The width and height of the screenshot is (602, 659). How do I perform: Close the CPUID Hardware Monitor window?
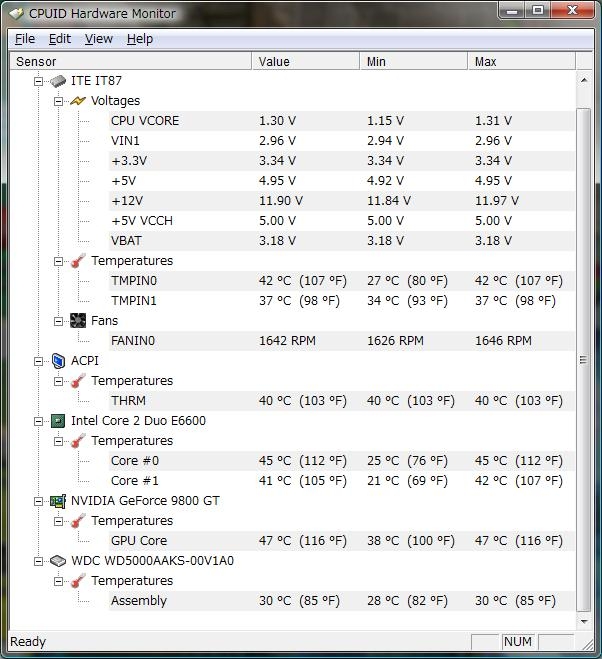(572, 10)
